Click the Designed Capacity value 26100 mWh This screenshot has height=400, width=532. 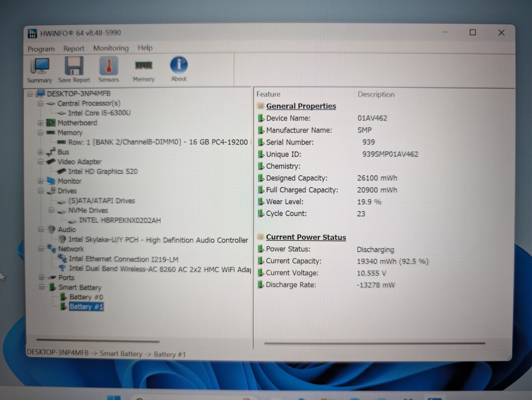click(377, 178)
